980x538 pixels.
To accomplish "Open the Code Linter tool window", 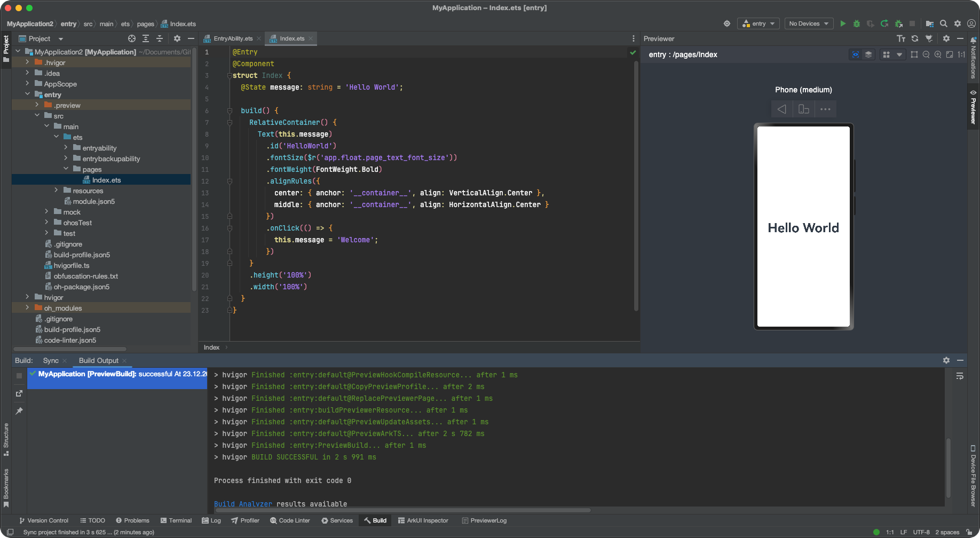I will 290,520.
